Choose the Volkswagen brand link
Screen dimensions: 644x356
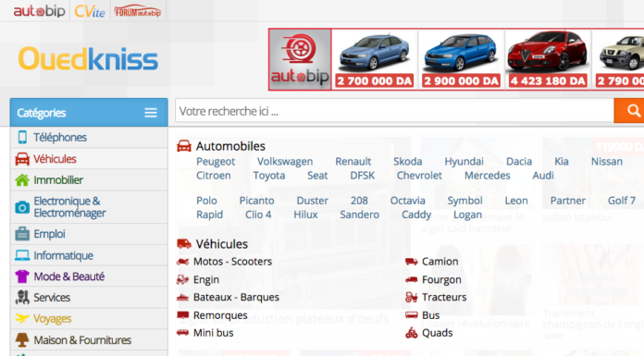coord(285,162)
